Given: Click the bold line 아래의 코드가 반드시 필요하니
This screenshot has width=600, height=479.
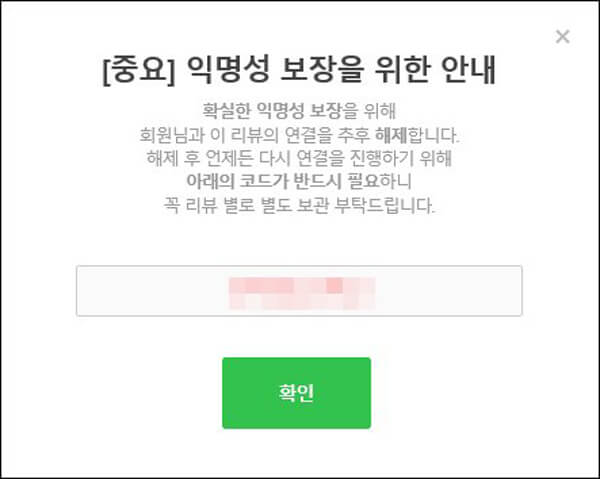Looking at the screenshot, I should [x=299, y=181].
